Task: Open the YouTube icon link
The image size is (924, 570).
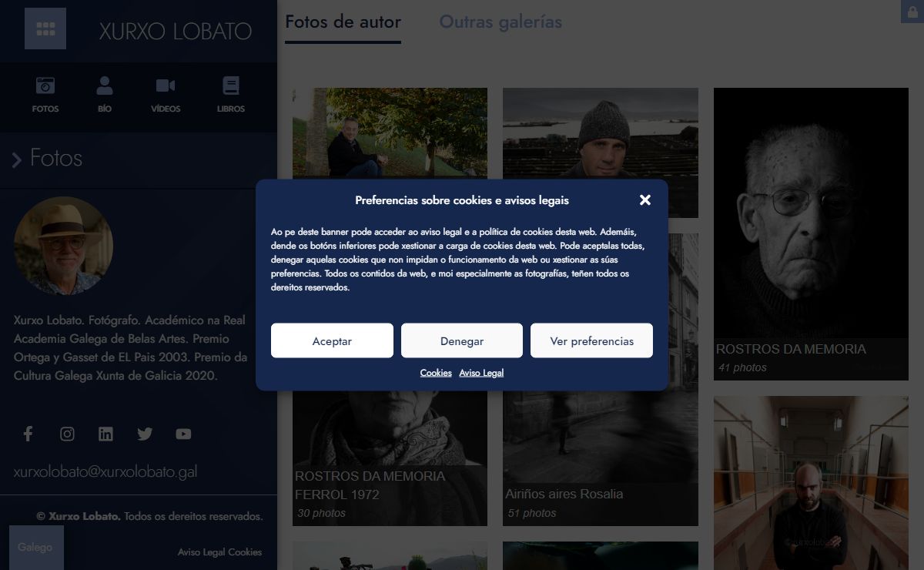Action: pyautogui.click(x=183, y=434)
